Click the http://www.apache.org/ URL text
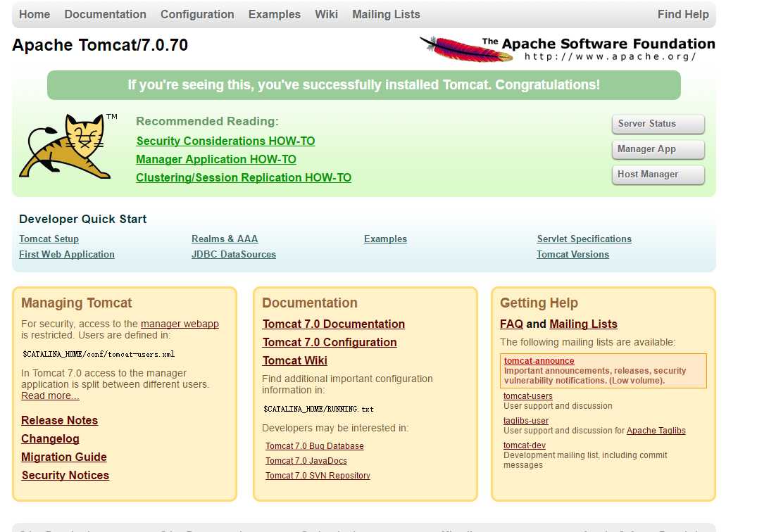The height and width of the screenshot is (532, 757). 610,56
